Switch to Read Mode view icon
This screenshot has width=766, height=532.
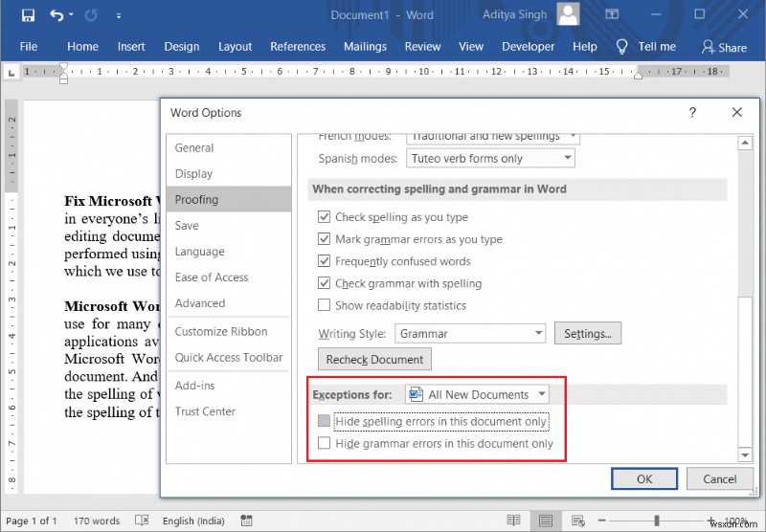(513, 521)
